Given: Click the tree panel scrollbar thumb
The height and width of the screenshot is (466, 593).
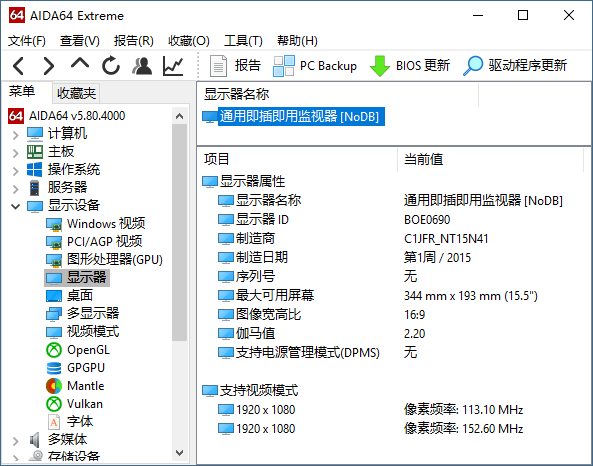Looking at the screenshot, I should (179, 233).
